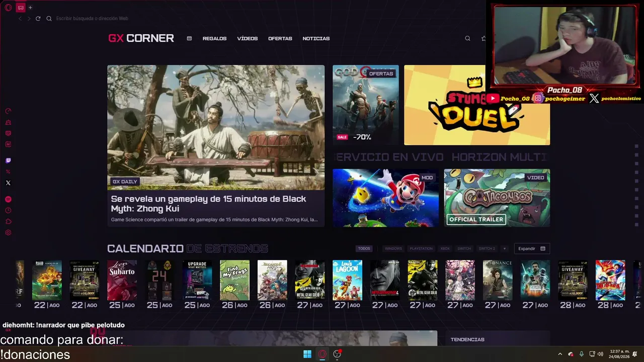The height and width of the screenshot is (362, 644).
Task: Open the Upgrade What Matters cover
Action: [x=197, y=280]
